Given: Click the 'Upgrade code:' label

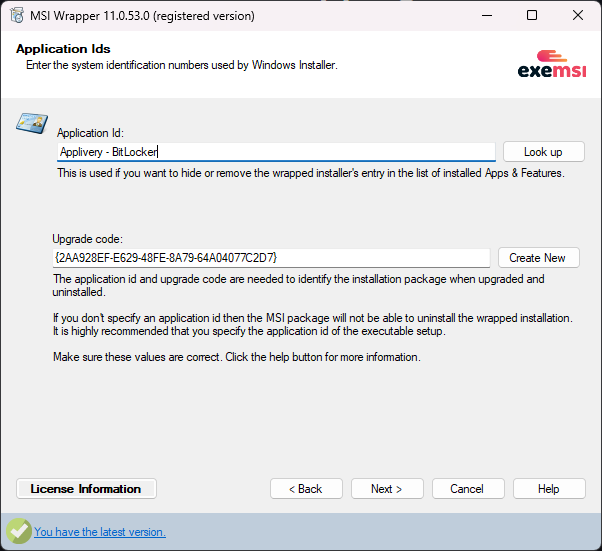Looking at the screenshot, I should pyautogui.click(x=88, y=239).
